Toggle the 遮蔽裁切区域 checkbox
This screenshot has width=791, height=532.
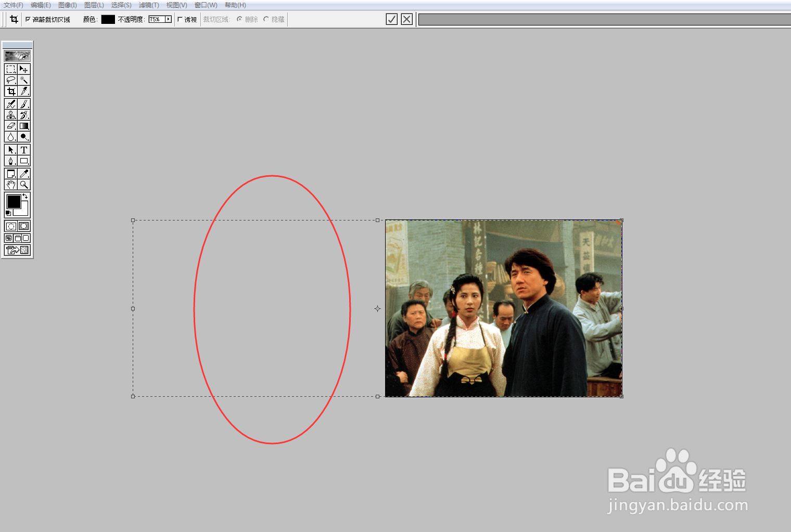pyautogui.click(x=28, y=19)
